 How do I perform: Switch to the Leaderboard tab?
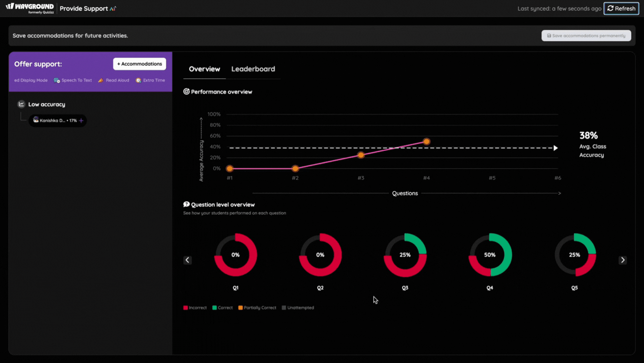253,69
